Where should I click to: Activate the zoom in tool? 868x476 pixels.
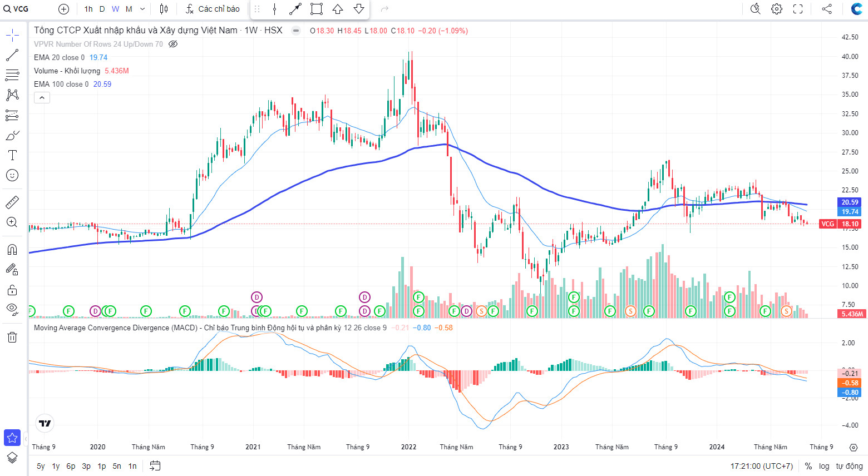point(12,222)
